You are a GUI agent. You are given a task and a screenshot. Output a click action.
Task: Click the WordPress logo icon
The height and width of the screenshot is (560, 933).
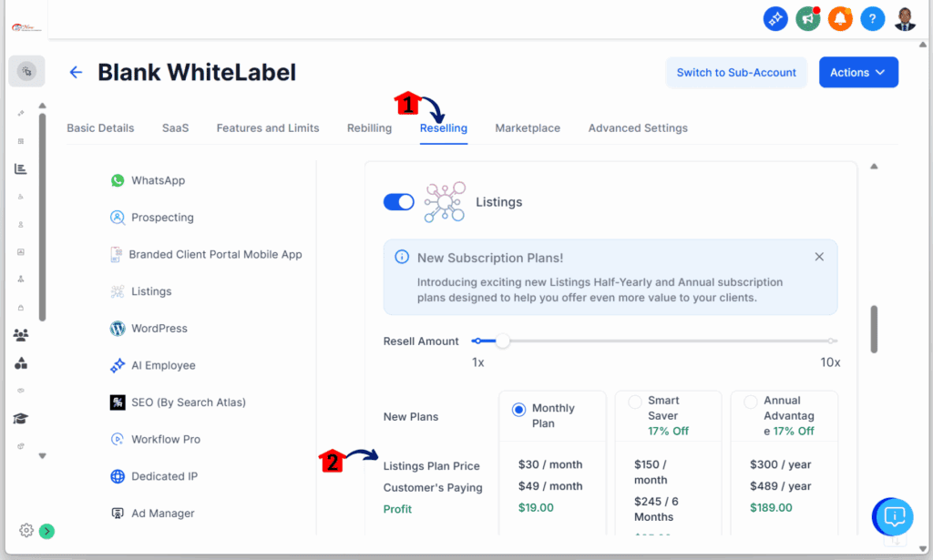click(118, 328)
